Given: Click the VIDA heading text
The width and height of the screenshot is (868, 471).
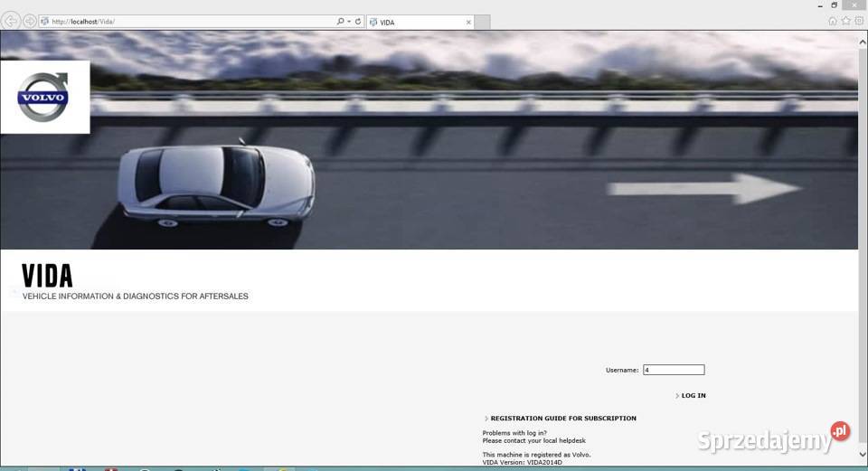Looking at the screenshot, I should click(x=47, y=276).
